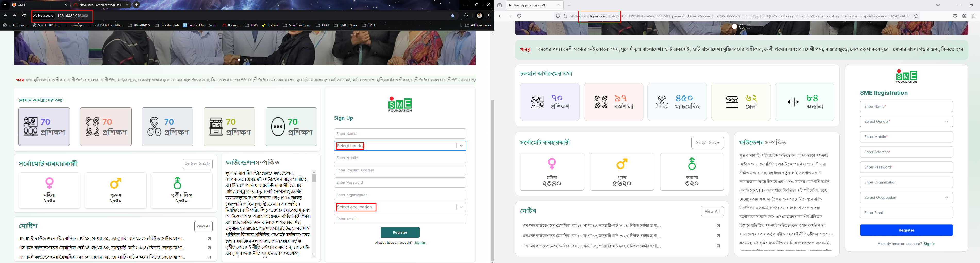The height and width of the screenshot is (263, 980).
Task: Go back in the Chrome window
Action: tap(5, 16)
